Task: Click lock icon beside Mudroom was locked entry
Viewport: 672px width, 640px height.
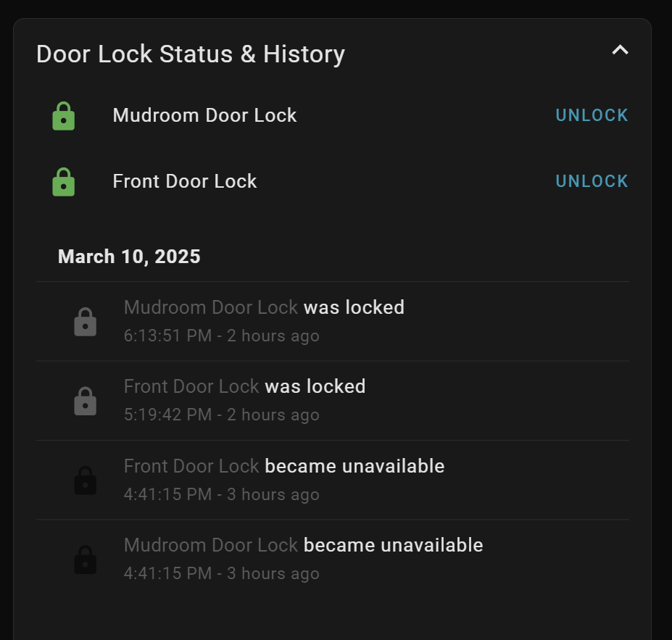Action: [86, 322]
